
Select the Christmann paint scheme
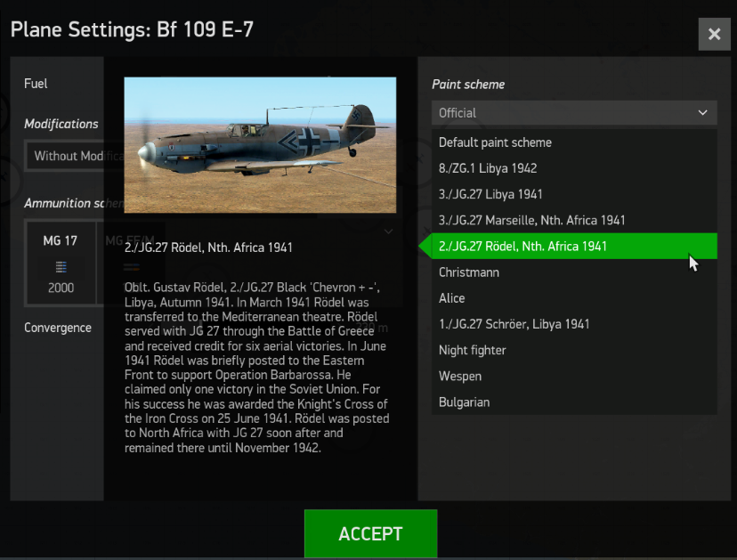(x=473, y=272)
